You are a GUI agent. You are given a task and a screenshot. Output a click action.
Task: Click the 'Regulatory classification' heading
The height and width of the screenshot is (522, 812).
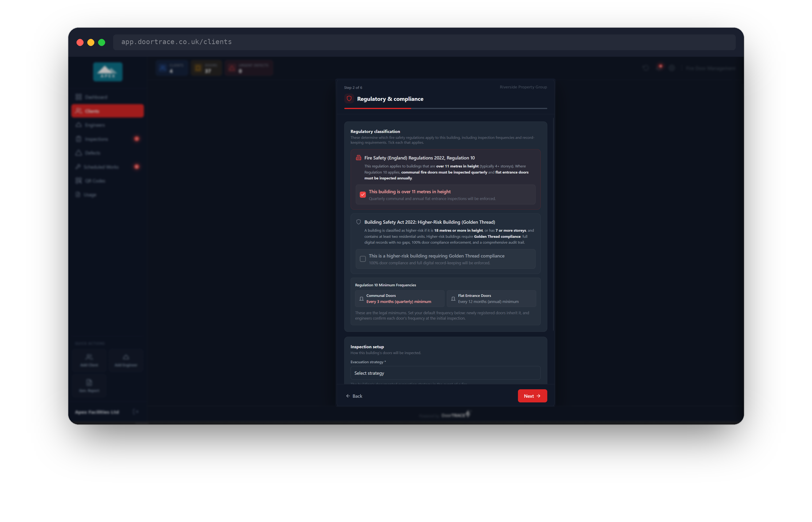tap(375, 132)
